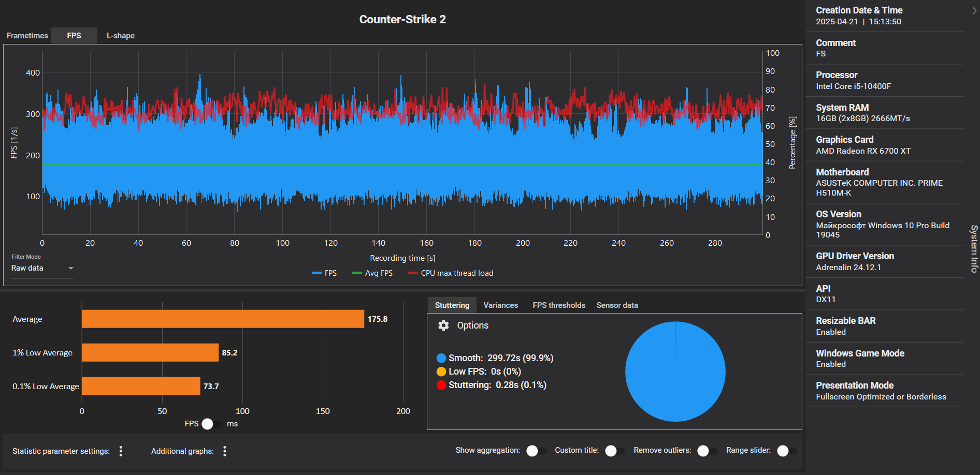Click the Options label in stuttering panel
980x475 pixels.
(472, 325)
